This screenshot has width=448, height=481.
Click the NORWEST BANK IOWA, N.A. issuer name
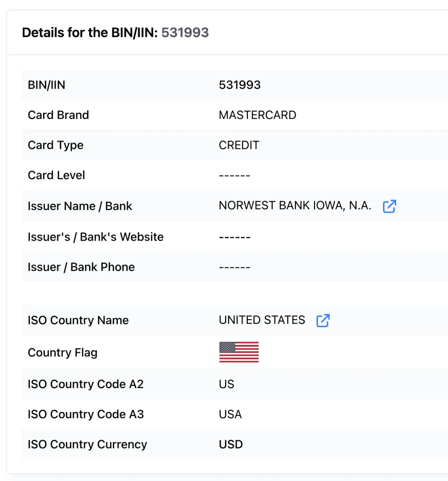295,206
